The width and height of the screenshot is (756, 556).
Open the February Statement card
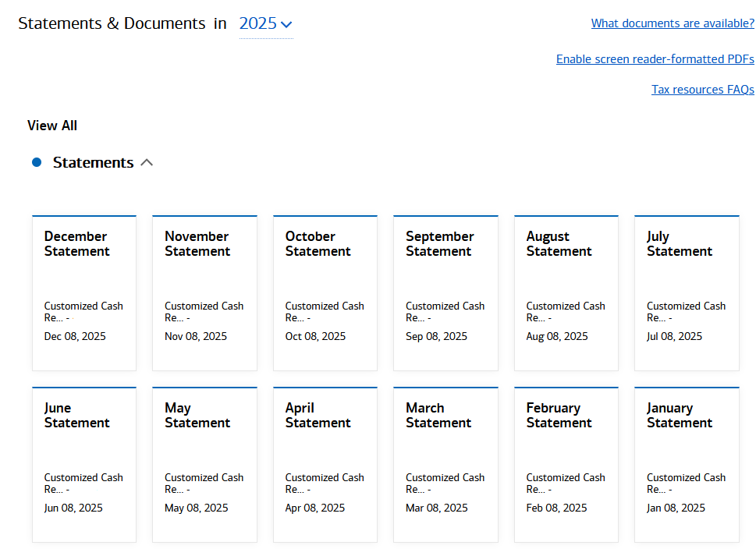coord(566,464)
